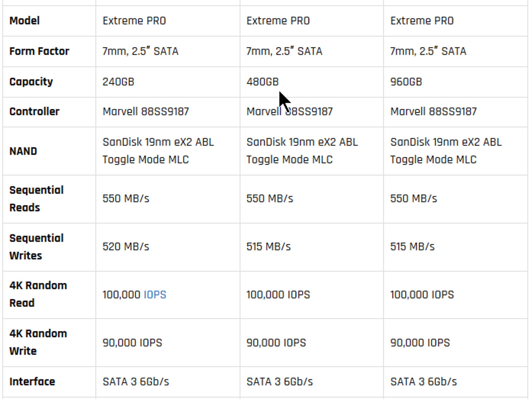Select Extreme PRO in the 960GB column
Viewport: 532px width, 399px height.
422,21
